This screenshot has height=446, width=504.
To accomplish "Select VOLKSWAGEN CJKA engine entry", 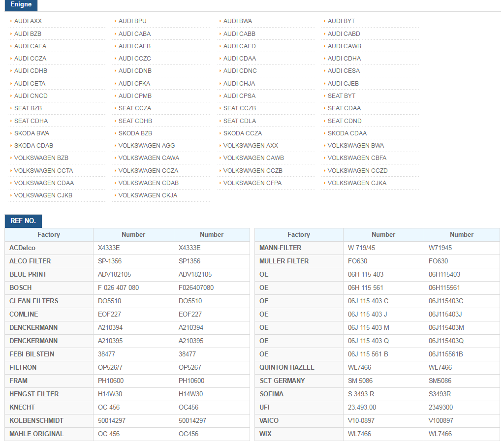I will pos(357,183).
